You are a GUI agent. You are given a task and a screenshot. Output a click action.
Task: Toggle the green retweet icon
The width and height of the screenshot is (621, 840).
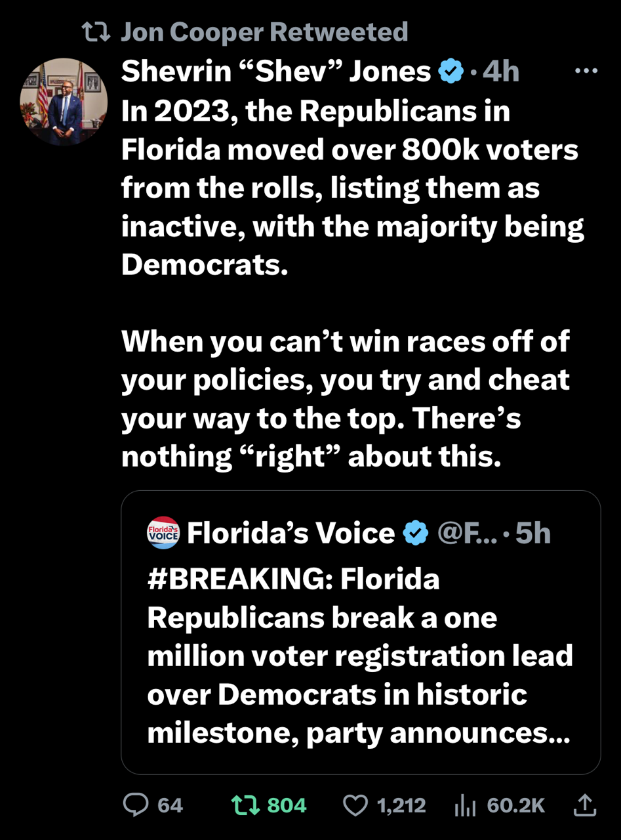tap(245, 805)
